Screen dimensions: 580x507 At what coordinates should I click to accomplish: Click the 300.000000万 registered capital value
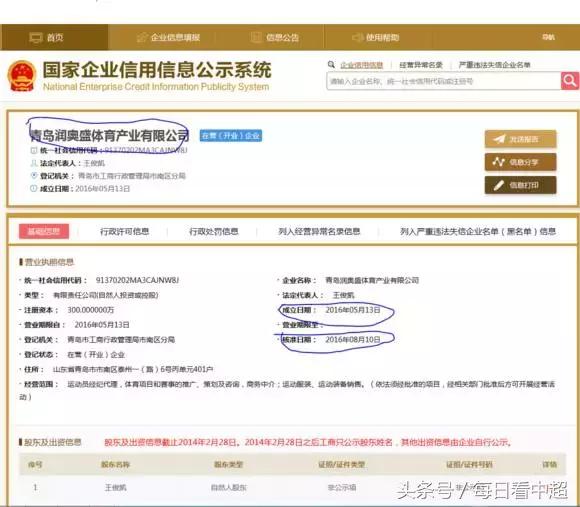point(91,310)
